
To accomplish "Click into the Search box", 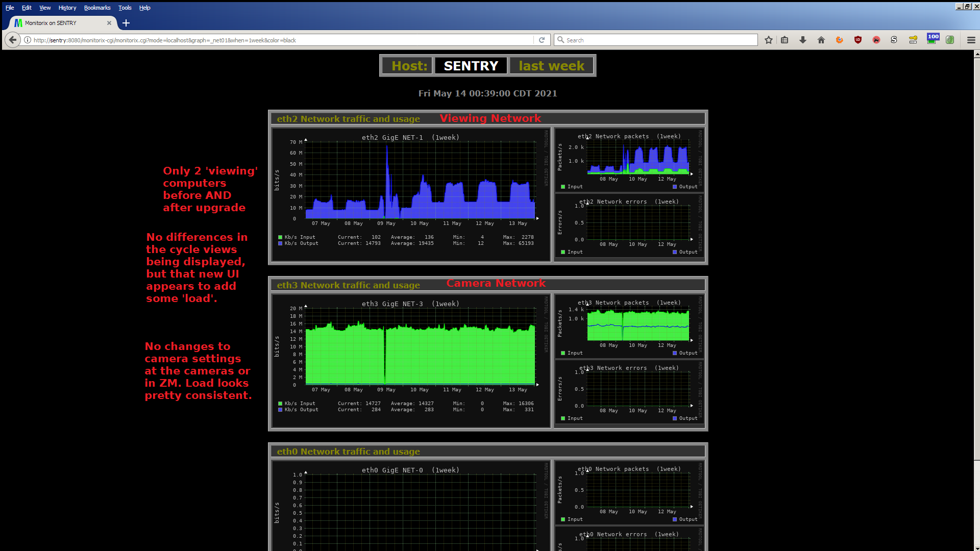I will coord(656,40).
